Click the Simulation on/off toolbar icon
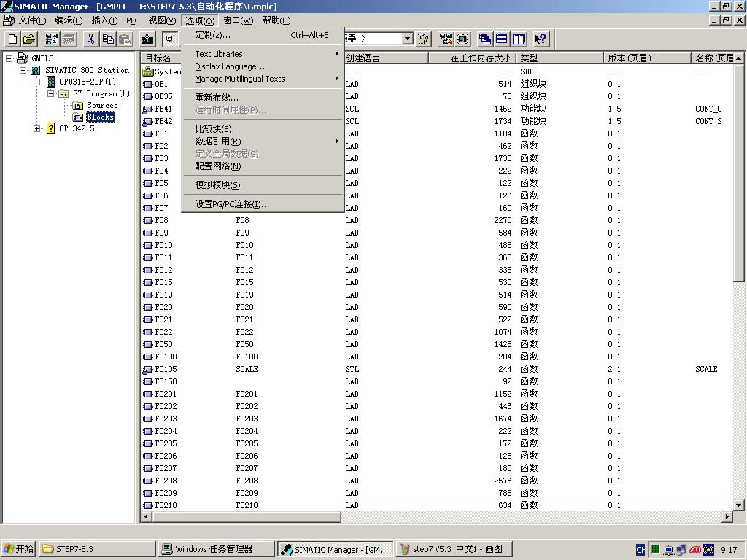The width and height of the screenshot is (747, 560). (462, 39)
